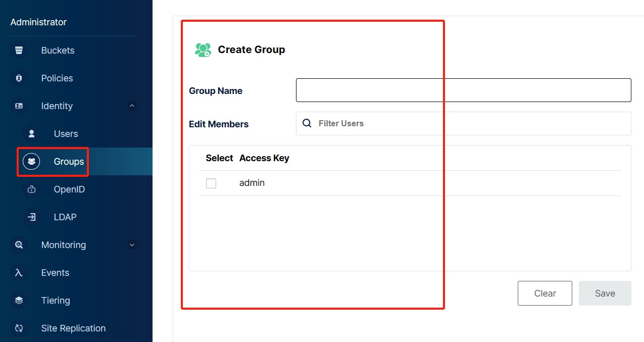
Task: Open the Site Replication menu item
Action: pyautogui.click(x=73, y=328)
